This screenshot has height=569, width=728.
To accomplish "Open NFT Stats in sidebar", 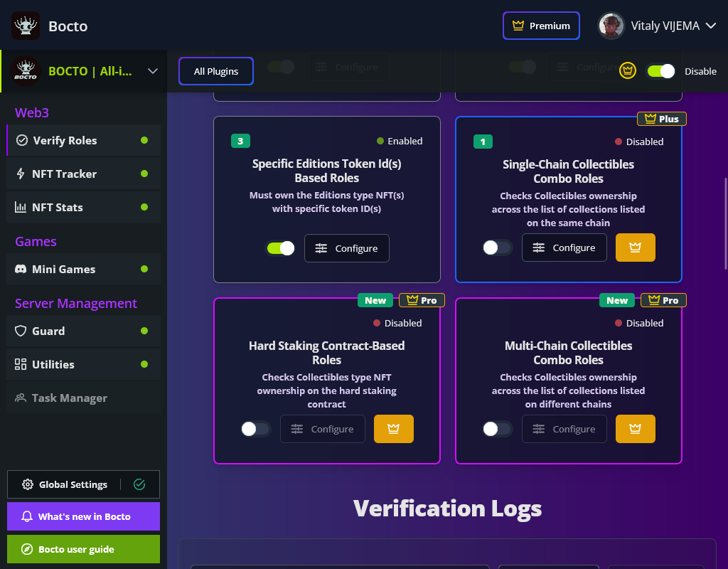I will click(84, 207).
